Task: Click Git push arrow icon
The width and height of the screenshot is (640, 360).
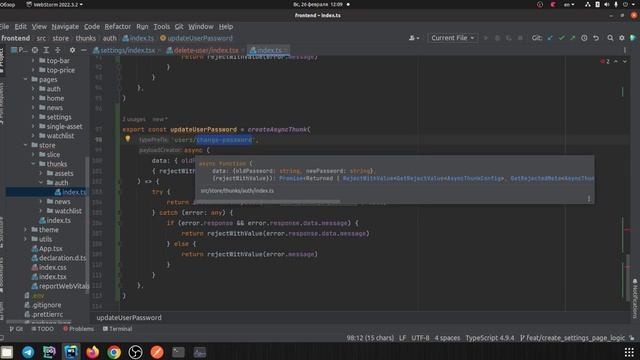Action: [573, 38]
